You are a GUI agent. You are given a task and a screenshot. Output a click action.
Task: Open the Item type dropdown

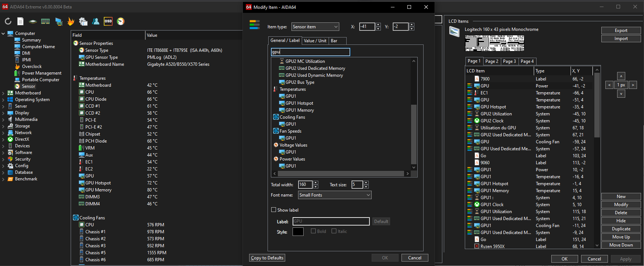[315, 27]
